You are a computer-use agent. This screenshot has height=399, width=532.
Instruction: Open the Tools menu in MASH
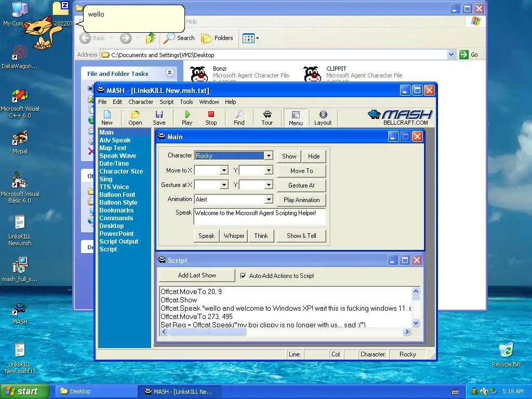(187, 102)
